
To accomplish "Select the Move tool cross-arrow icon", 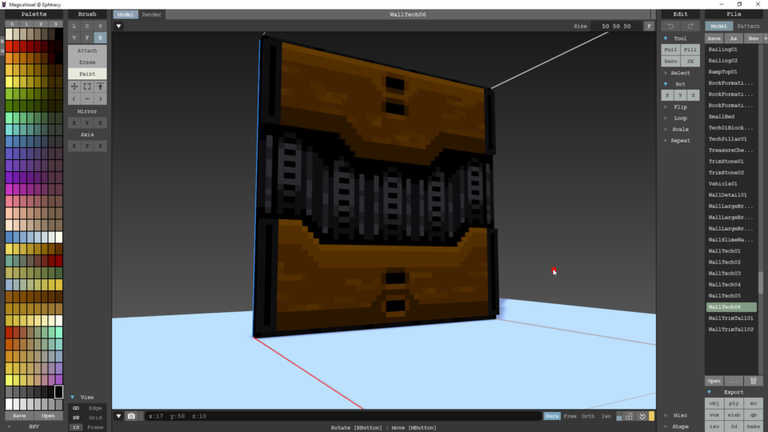I will click(74, 87).
